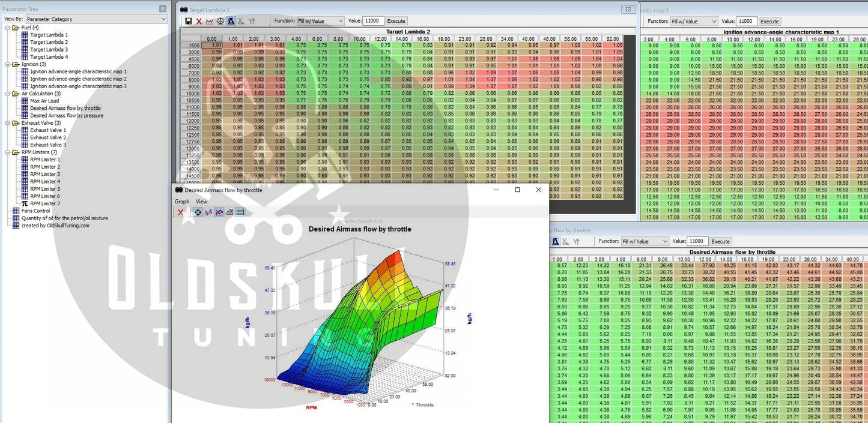The image size is (868, 423).
Task: Click the red graph icon in Target Lambda 2 toolbar
Action: click(209, 21)
